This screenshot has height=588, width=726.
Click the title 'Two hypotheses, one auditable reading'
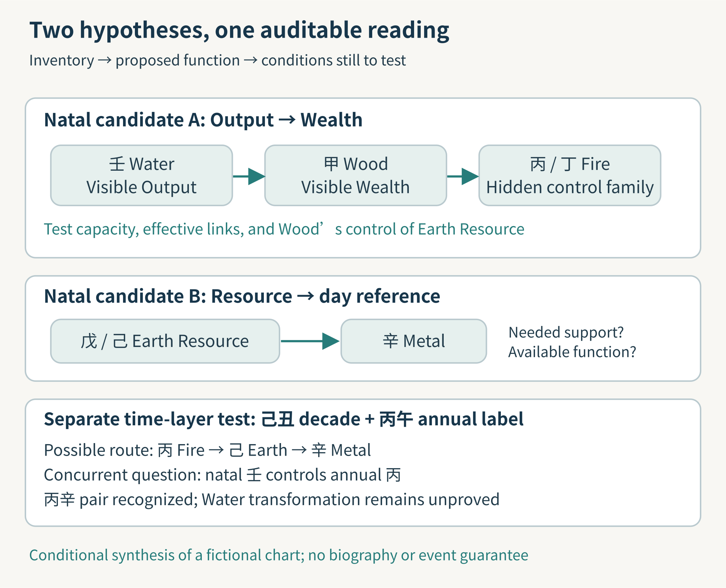pyautogui.click(x=239, y=30)
